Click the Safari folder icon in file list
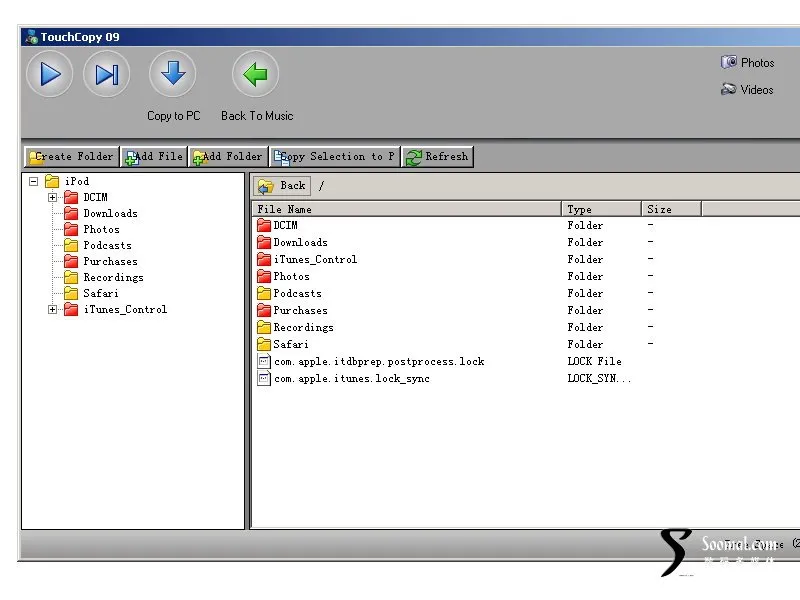The height and width of the screenshot is (600, 800). point(264,344)
